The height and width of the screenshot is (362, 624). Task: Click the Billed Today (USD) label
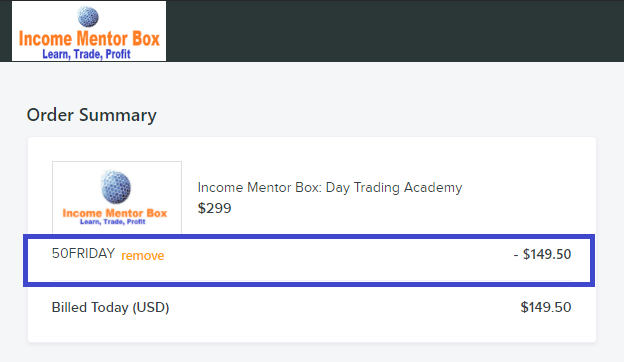pos(111,308)
